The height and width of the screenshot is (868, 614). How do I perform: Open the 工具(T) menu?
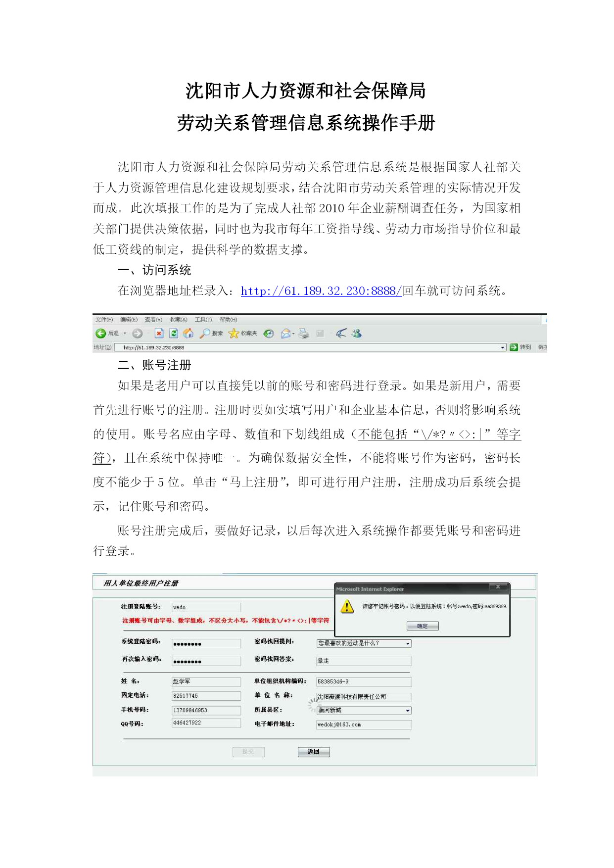click(x=203, y=320)
